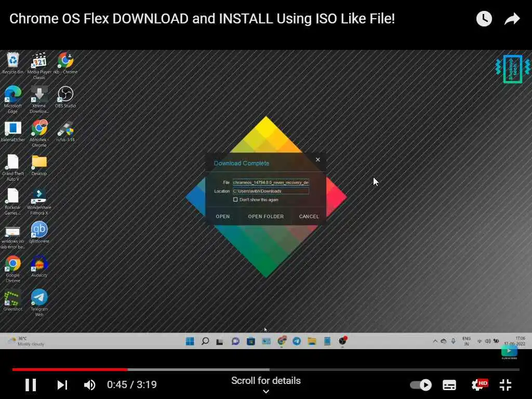Screen dimensions: 532x399
Task: Exit full screen mode
Action: tap(506, 385)
